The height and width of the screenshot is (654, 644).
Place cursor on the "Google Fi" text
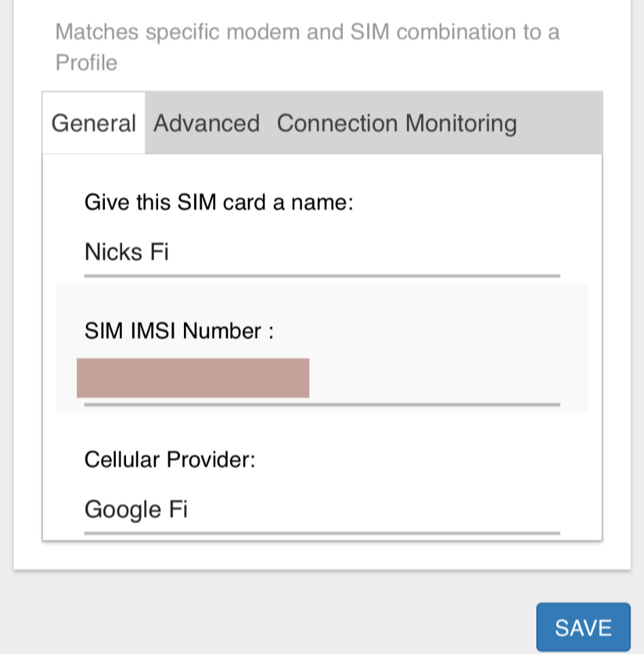[x=136, y=510]
